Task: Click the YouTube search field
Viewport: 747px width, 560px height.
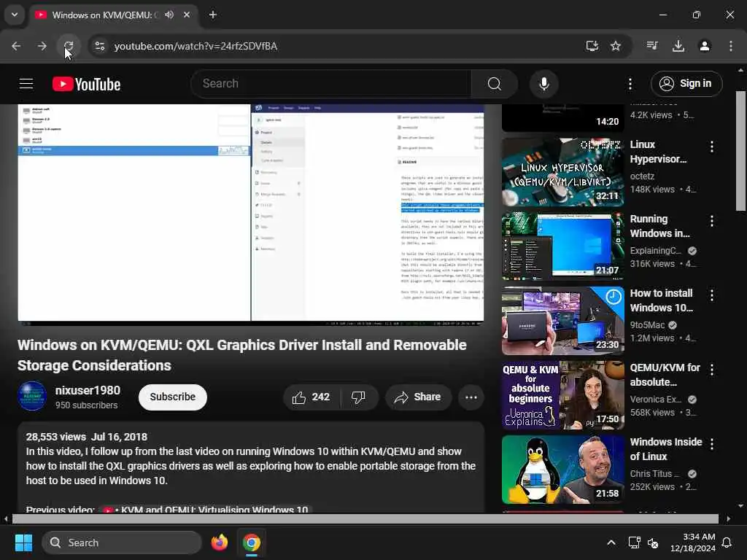Action: coord(331,84)
